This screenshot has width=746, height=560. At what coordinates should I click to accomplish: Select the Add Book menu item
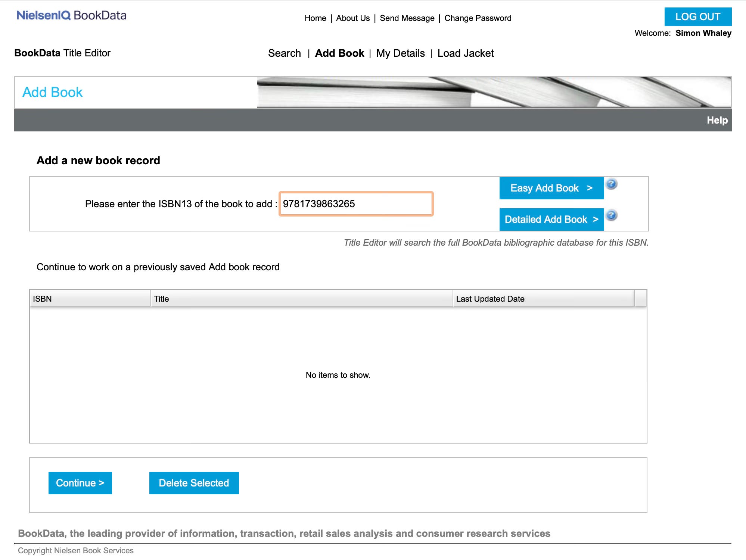(x=339, y=53)
